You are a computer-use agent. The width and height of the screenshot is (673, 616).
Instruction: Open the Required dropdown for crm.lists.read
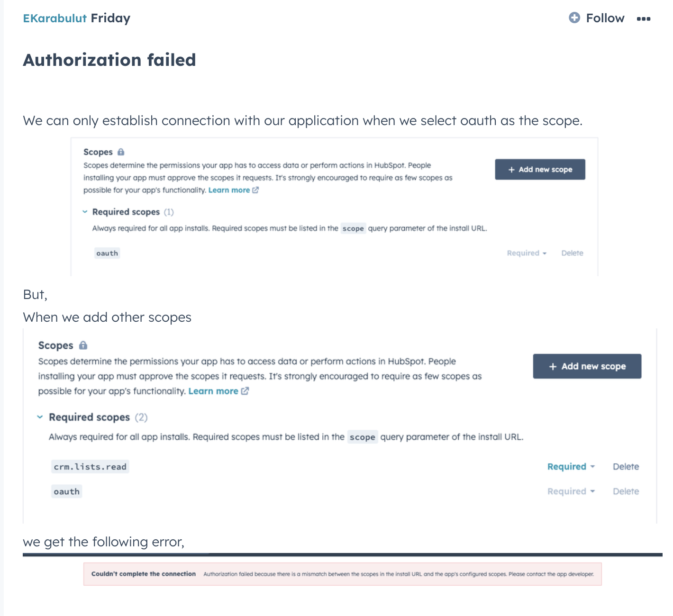(x=570, y=467)
